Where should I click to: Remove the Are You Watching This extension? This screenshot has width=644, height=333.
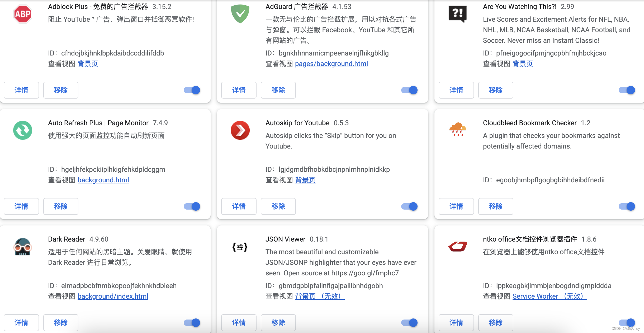(x=496, y=90)
